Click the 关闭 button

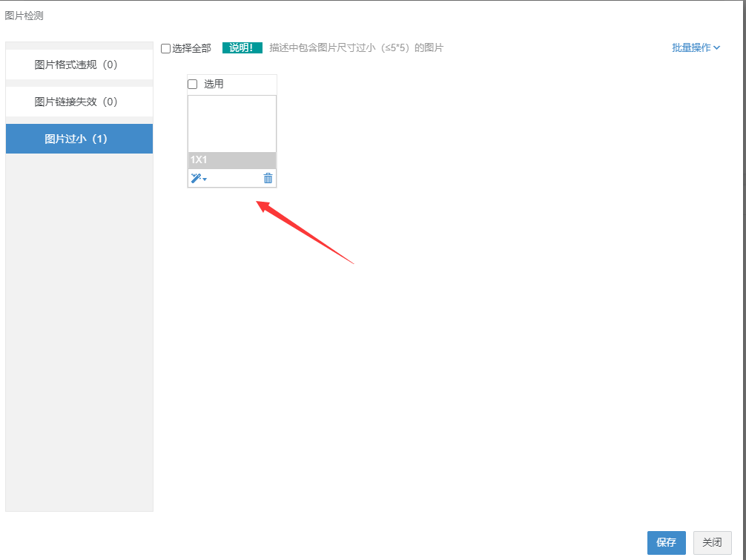coord(712,542)
